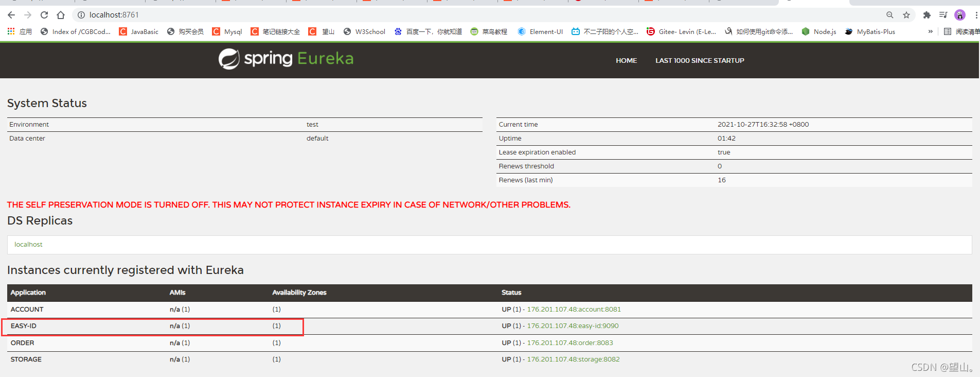
Task: Click the Environment value test
Action: [x=312, y=124]
